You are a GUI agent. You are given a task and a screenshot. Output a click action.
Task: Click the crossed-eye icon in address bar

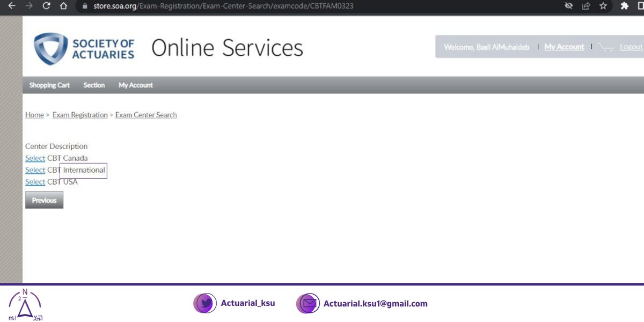(569, 6)
